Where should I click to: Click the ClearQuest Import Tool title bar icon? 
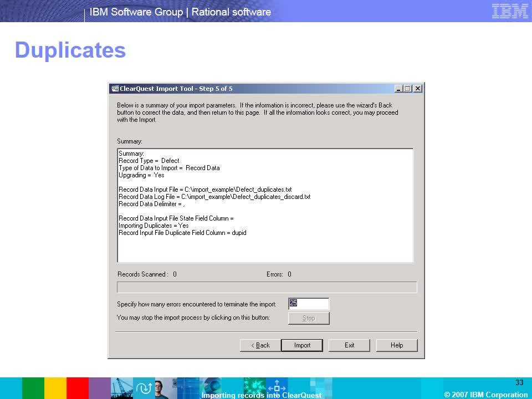tap(115, 89)
